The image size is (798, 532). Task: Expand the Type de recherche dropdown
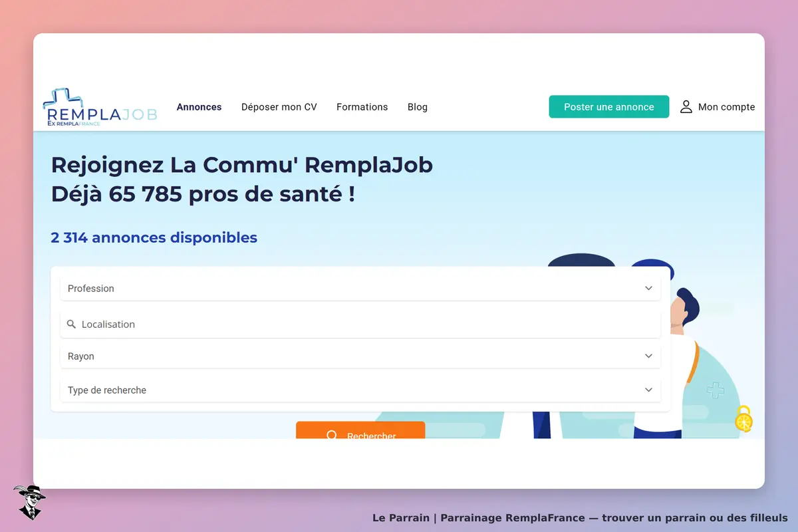tap(360, 390)
